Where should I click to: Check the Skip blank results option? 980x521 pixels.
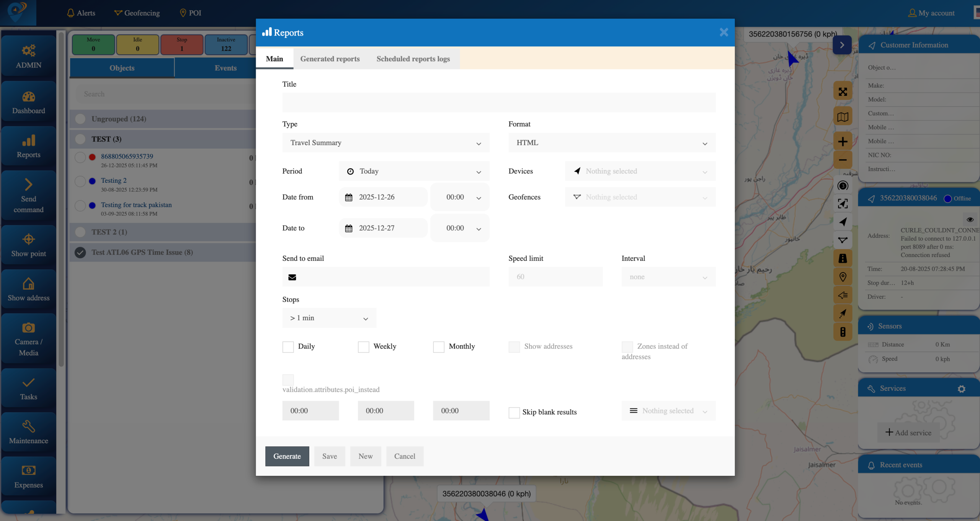tap(514, 412)
